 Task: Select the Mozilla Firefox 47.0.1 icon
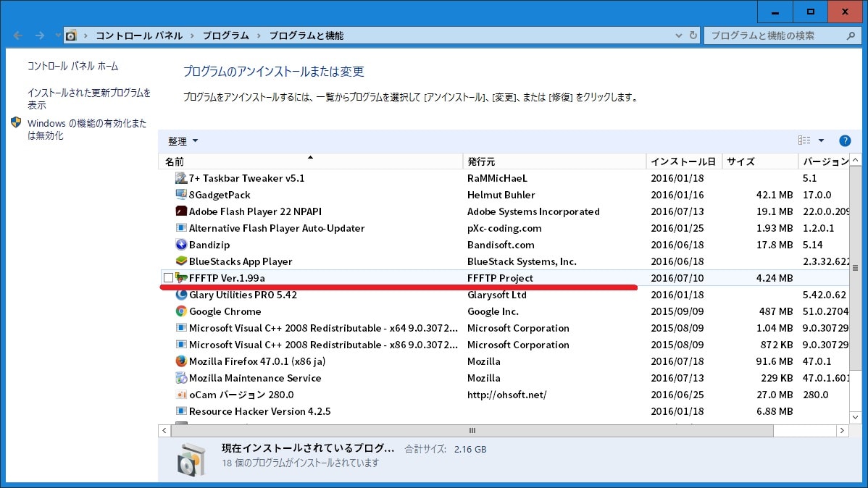[x=181, y=361]
